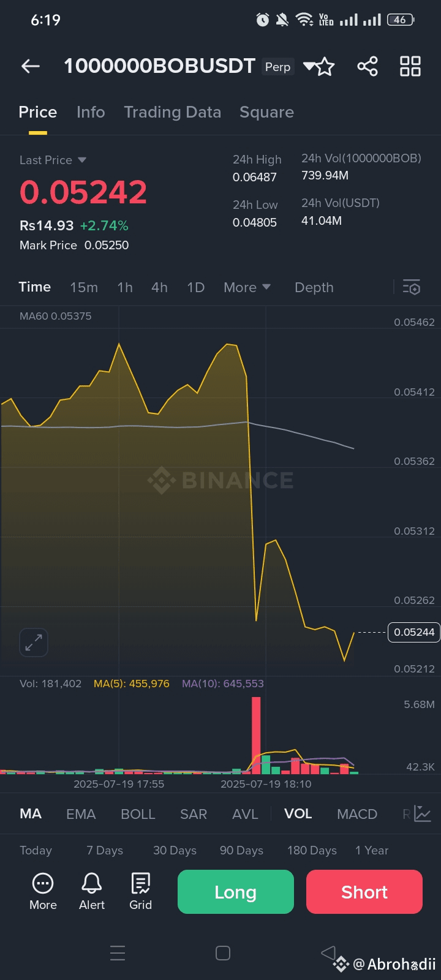
Task: Open the Alert bell icon
Action: coord(92,891)
